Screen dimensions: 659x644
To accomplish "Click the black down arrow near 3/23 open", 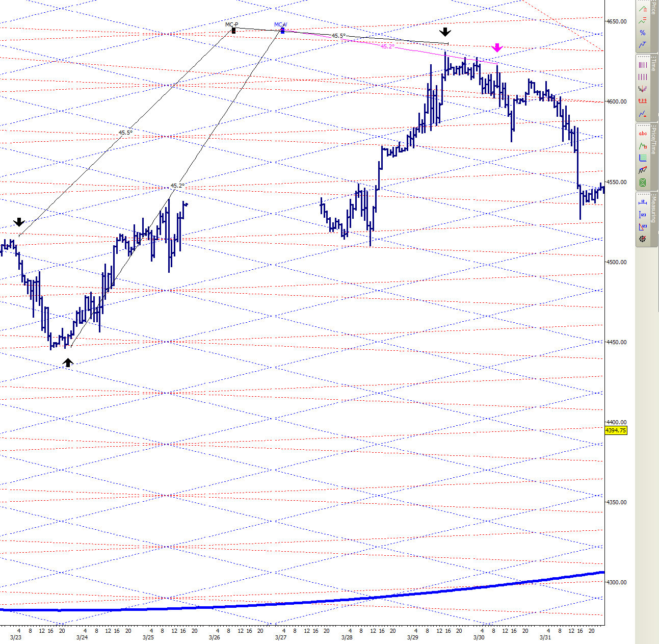I will coord(19,222).
